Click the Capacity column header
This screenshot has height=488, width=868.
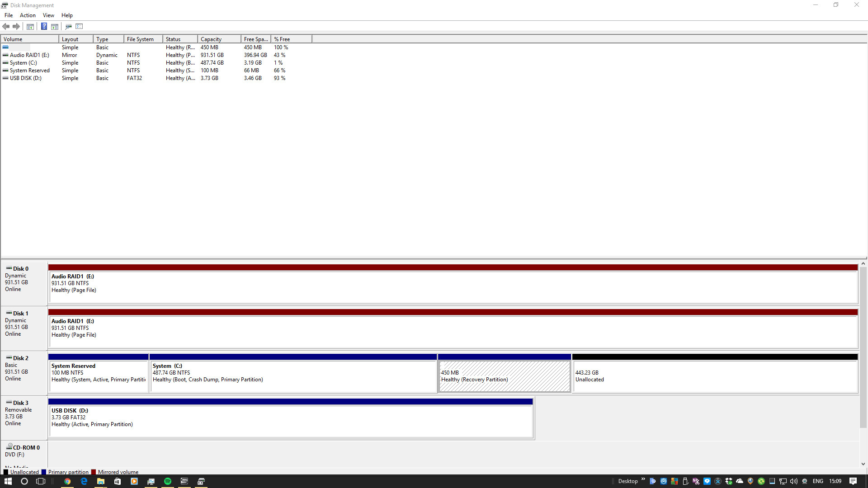(x=211, y=39)
